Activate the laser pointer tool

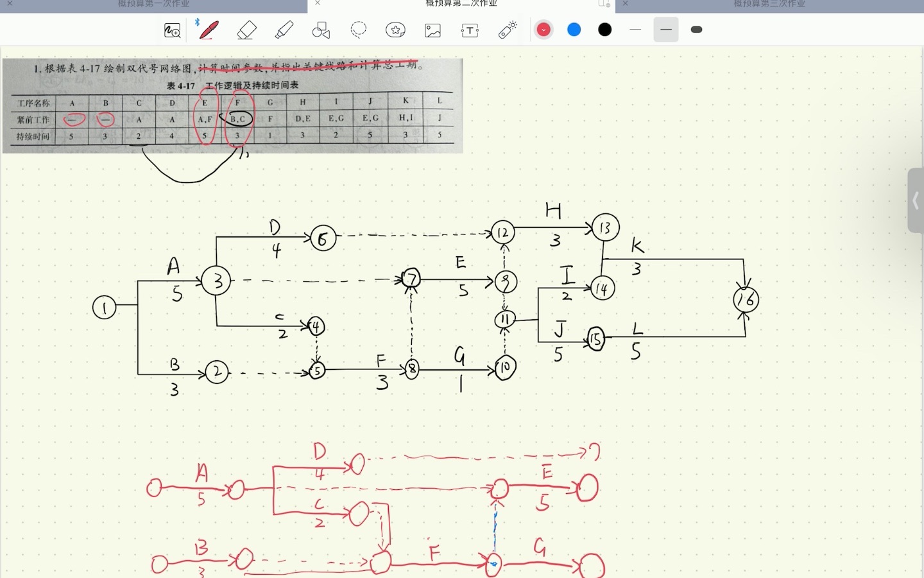pyautogui.click(x=508, y=30)
